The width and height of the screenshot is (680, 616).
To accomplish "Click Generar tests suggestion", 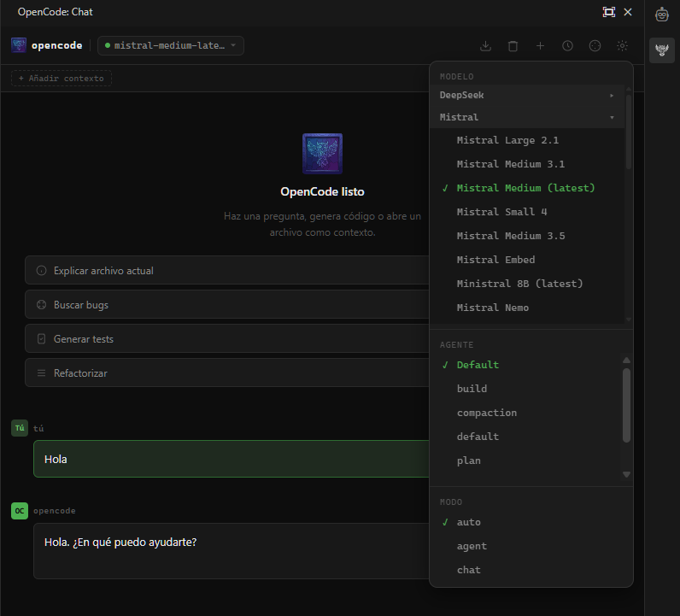I will 227,339.
